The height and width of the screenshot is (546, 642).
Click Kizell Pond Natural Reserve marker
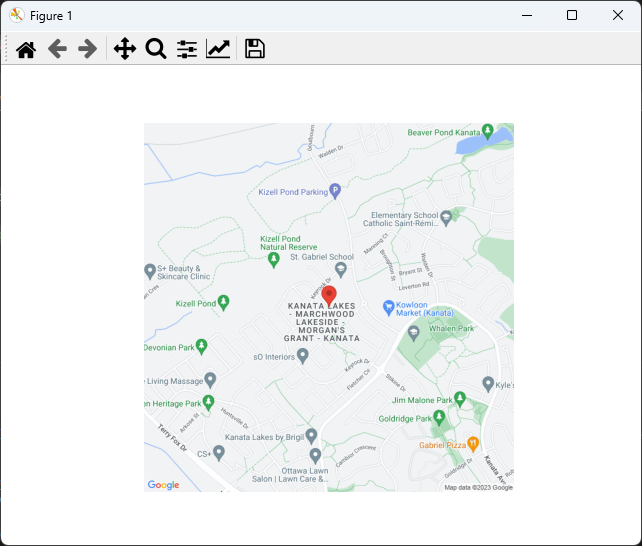(274, 259)
